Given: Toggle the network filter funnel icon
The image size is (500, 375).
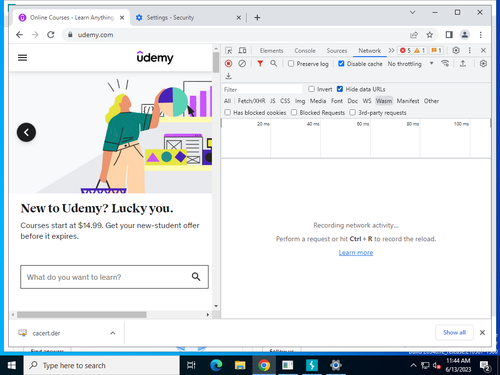Looking at the screenshot, I should coord(260,63).
